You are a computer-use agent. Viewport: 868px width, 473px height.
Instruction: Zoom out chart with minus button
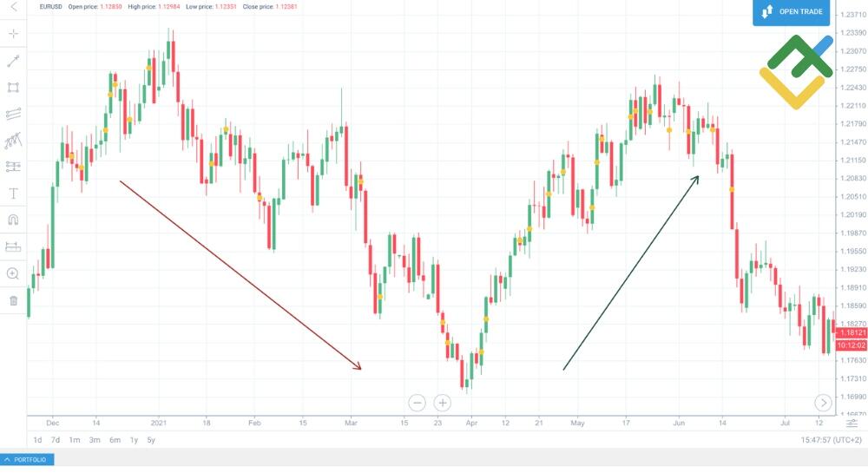pos(418,403)
